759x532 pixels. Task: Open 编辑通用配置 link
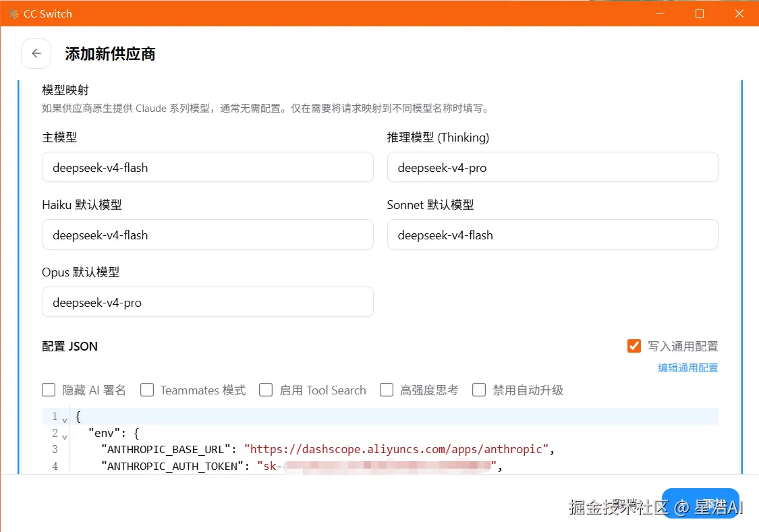(688, 368)
